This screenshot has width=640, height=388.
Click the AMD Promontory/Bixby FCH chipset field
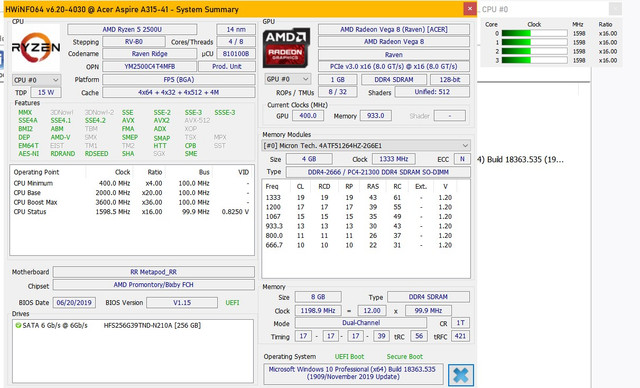coord(153,285)
